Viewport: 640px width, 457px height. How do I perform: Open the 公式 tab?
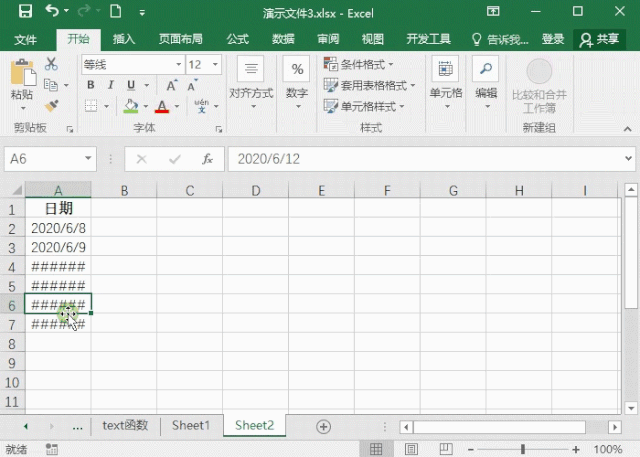(x=238, y=39)
